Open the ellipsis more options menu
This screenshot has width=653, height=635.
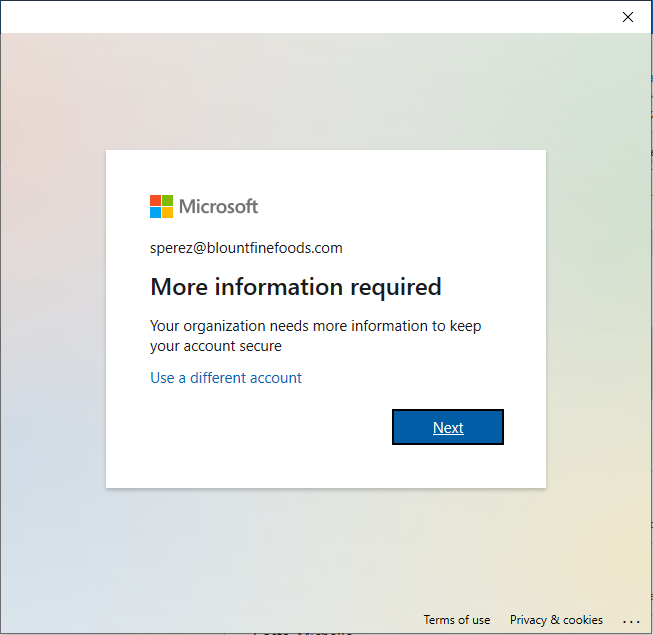(x=630, y=621)
